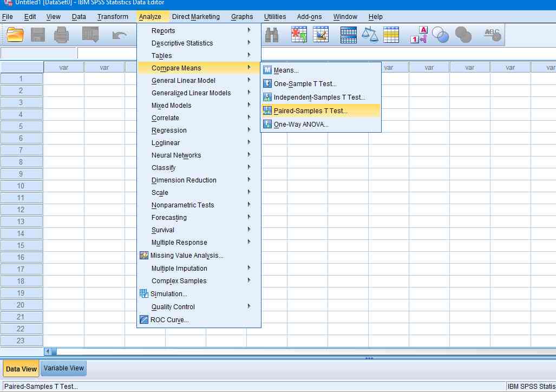The width and height of the screenshot is (556, 392).
Task: Click the highlighted Compare Means entry
Action: point(199,68)
